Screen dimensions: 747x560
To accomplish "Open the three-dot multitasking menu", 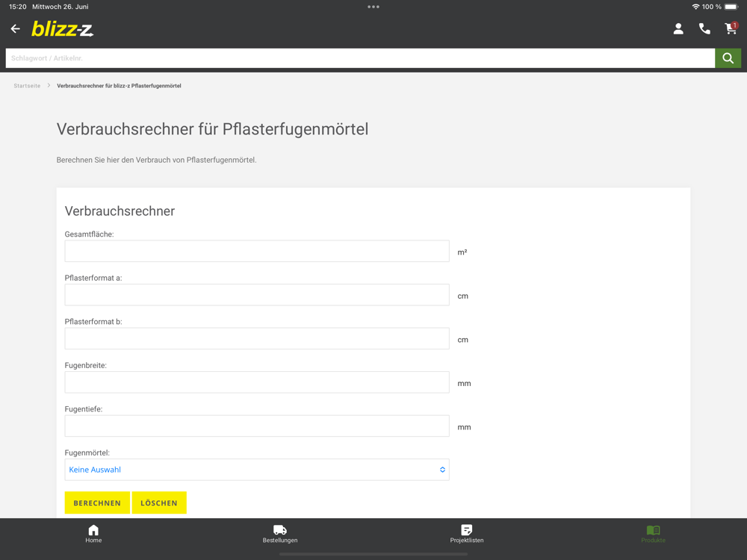I will coord(373,7).
